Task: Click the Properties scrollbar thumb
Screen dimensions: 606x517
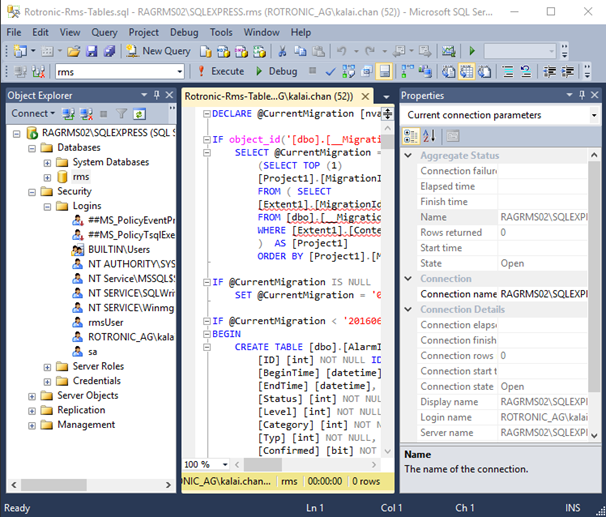Action: point(594,276)
